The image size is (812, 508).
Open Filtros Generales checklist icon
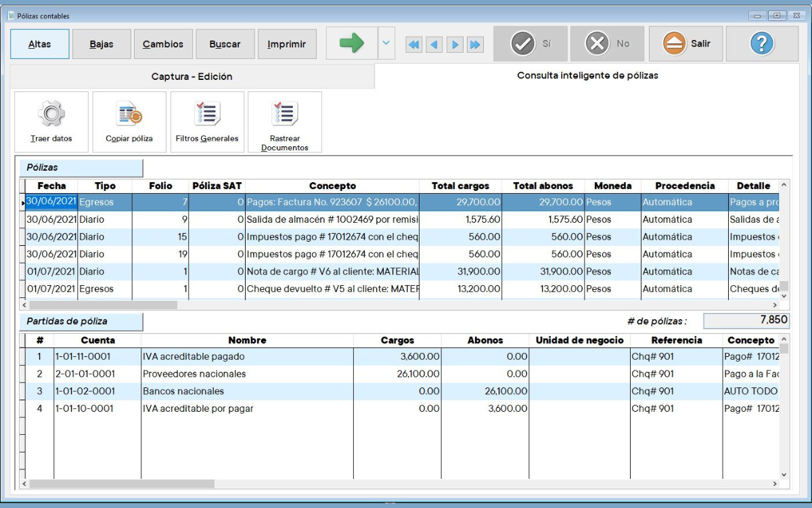(x=206, y=114)
